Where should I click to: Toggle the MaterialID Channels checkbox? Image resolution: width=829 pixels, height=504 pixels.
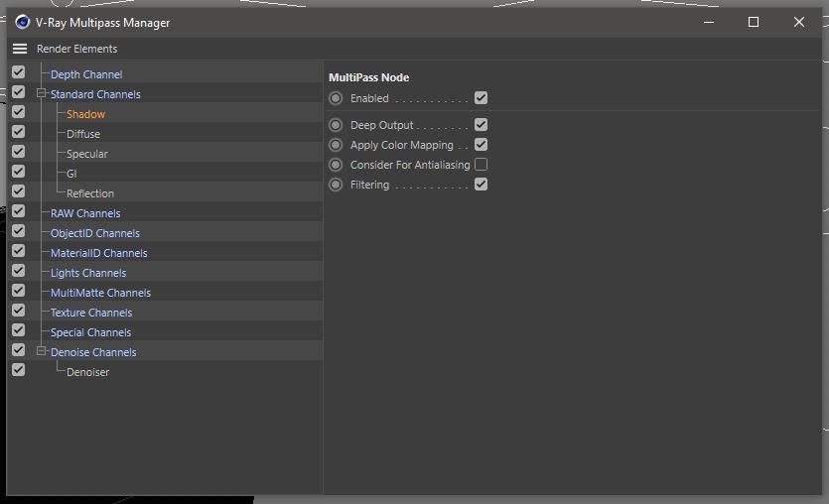pyautogui.click(x=19, y=250)
